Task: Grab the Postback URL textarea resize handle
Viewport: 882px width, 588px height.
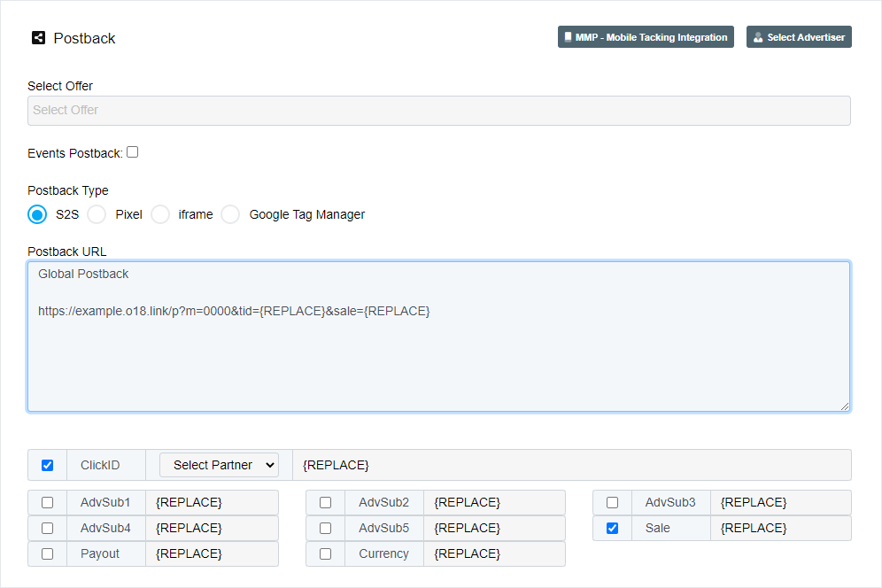Action: click(x=845, y=406)
